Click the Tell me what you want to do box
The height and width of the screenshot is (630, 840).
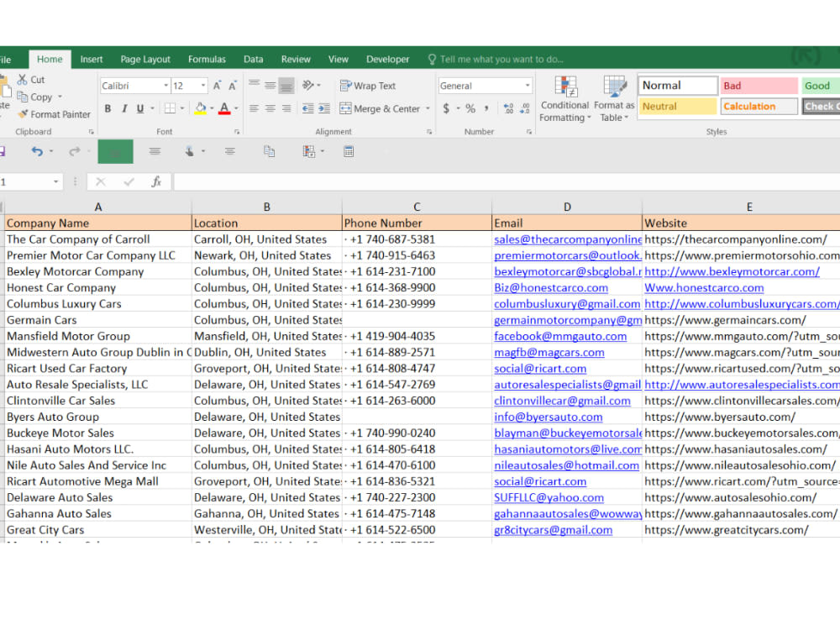point(496,59)
